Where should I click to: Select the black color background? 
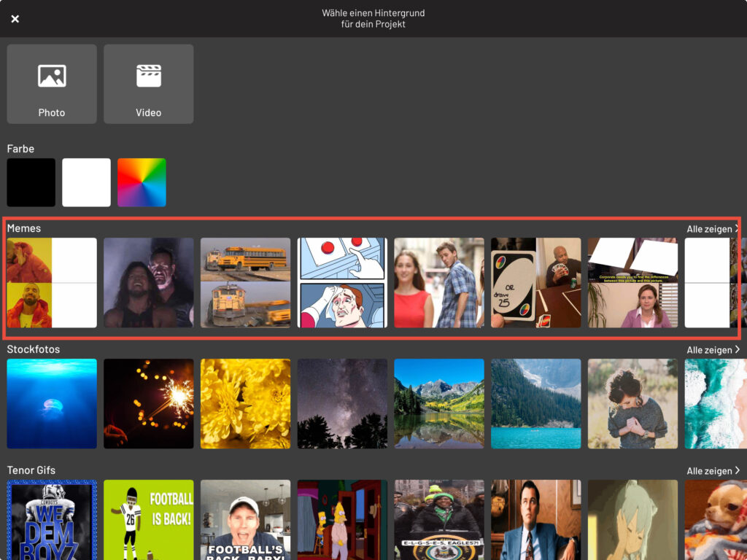(x=31, y=182)
